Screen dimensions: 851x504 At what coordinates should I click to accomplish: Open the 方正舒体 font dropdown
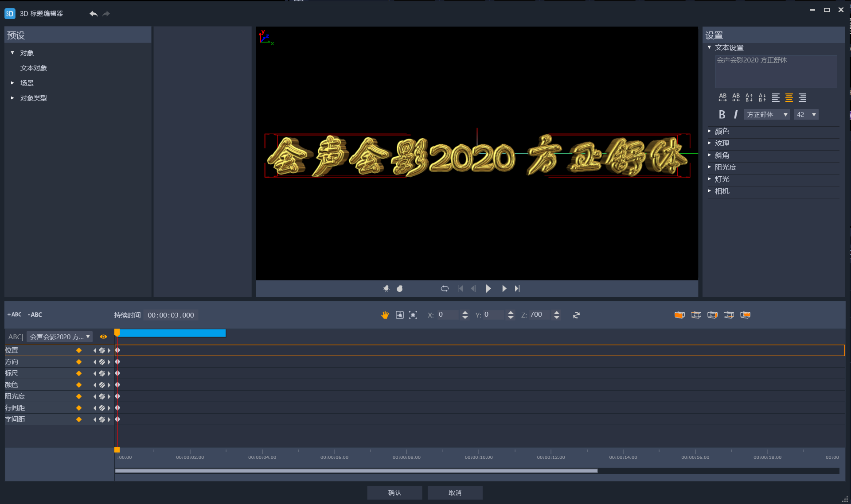click(767, 114)
